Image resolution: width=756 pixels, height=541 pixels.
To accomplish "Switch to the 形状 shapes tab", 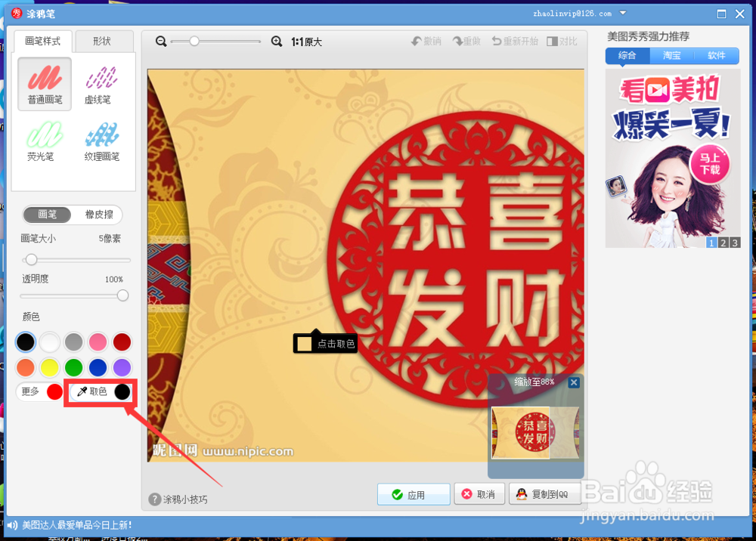I will 104,41.
